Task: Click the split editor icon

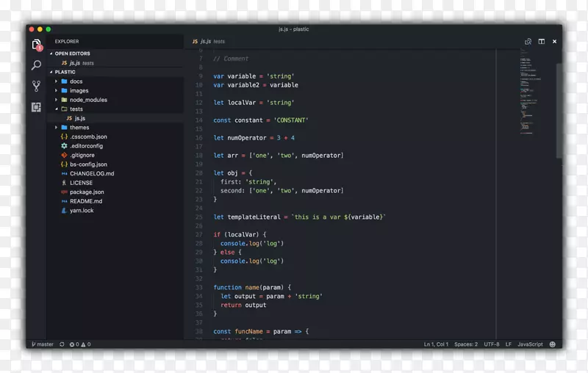Action: pos(541,42)
